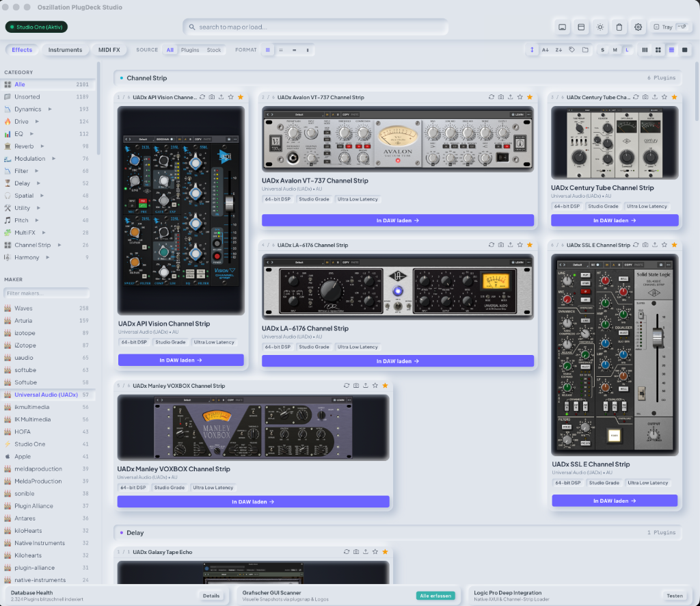Open Database Health Details

pos(211,596)
